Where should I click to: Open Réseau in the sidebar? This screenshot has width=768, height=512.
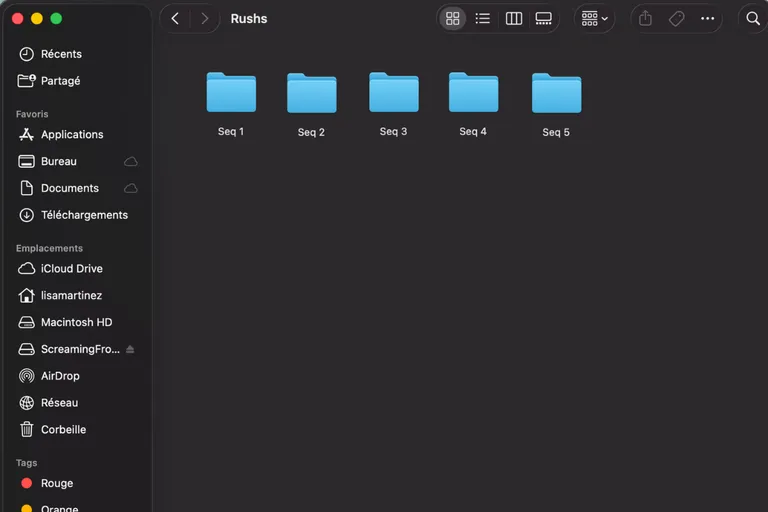pos(77,403)
